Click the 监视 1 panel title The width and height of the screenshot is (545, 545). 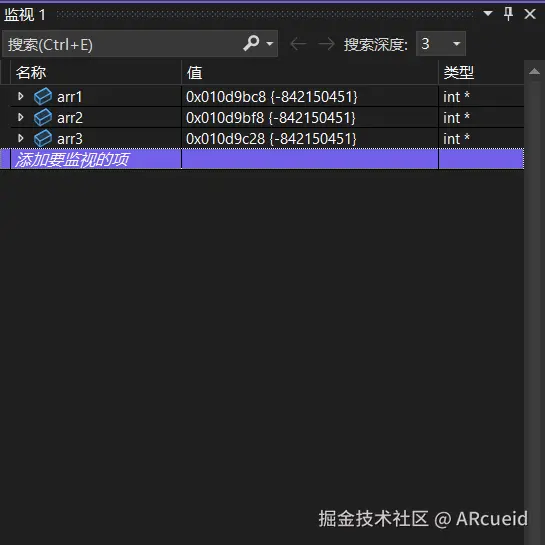(25, 15)
